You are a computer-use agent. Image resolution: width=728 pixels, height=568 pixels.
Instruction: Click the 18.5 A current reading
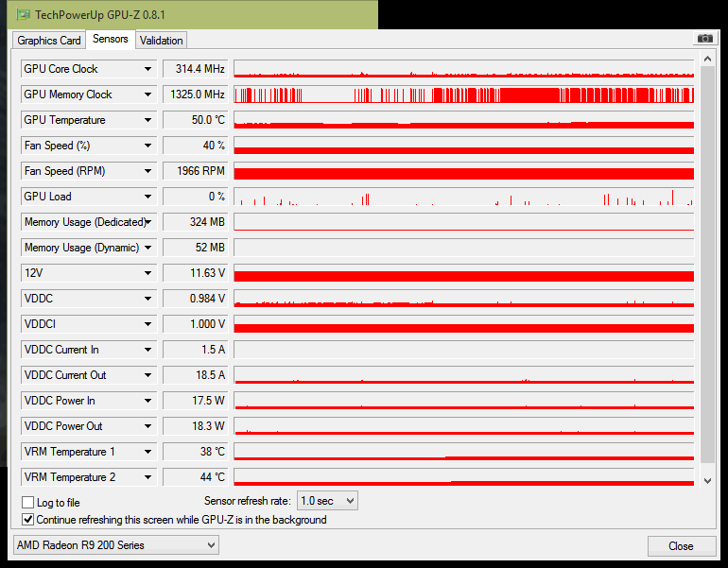196,375
